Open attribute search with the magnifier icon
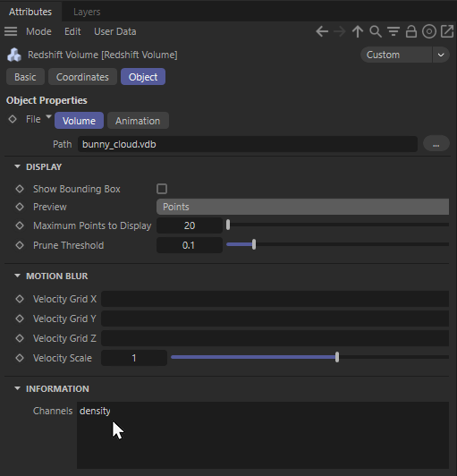Image resolution: width=457 pixels, height=476 pixels. (x=376, y=31)
